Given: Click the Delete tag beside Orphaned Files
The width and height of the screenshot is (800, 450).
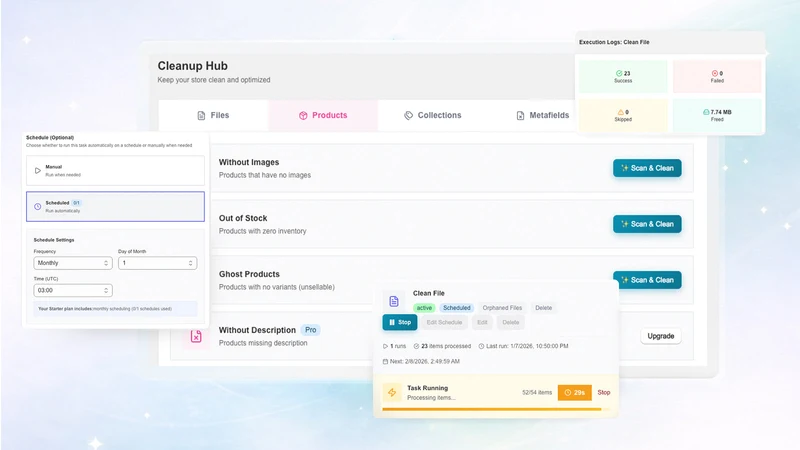Looking at the screenshot, I should 543,308.
